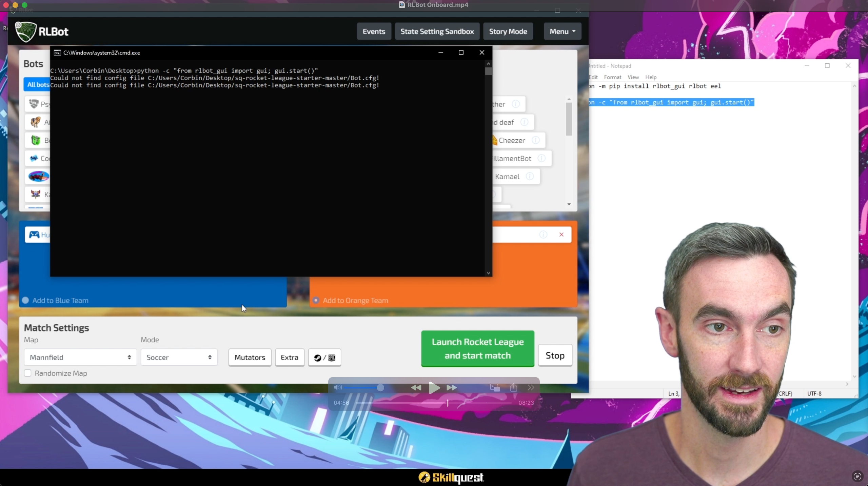The image size is (868, 486).
Task: Open the Soccer mode dropdown
Action: point(179,357)
